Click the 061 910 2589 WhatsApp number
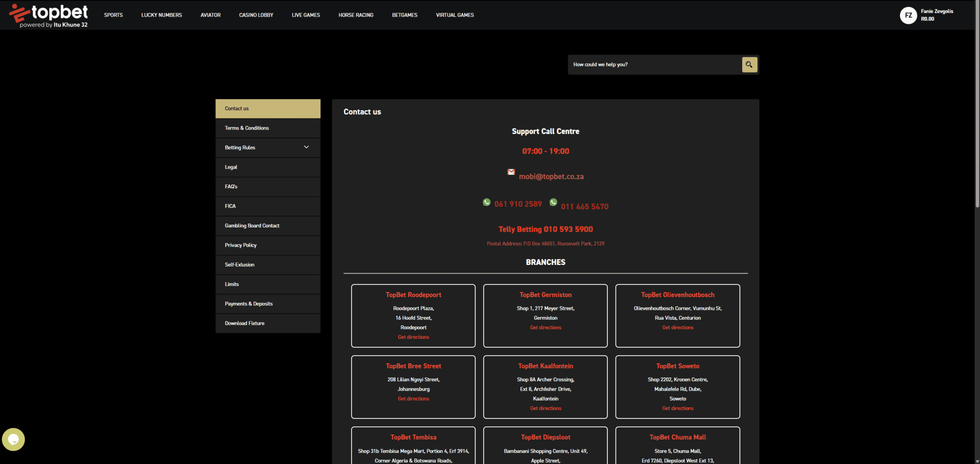This screenshot has height=464, width=980. [x=518, y=204]
